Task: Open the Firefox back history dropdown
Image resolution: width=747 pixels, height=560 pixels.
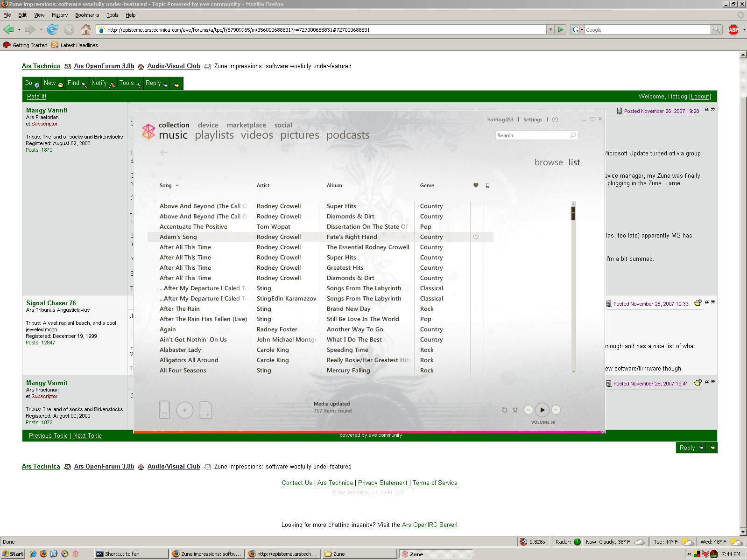Action: pos(19,30)
